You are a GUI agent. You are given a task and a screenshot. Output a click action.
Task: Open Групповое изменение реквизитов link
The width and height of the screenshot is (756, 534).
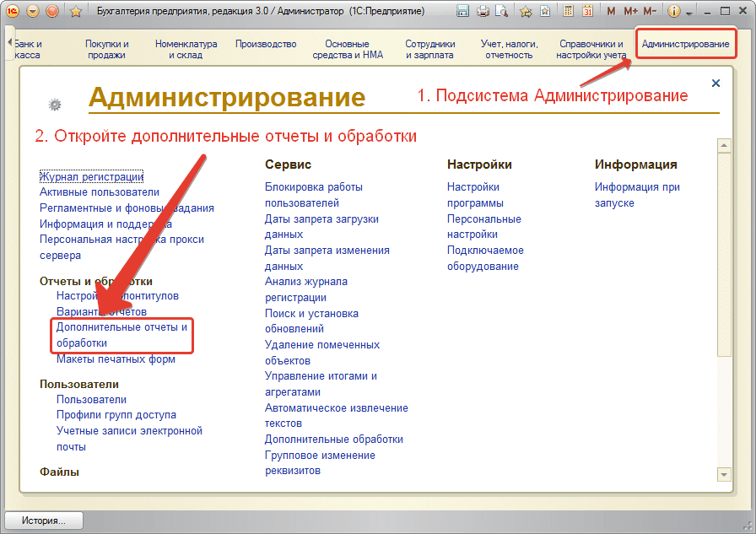tap(320, 462)
